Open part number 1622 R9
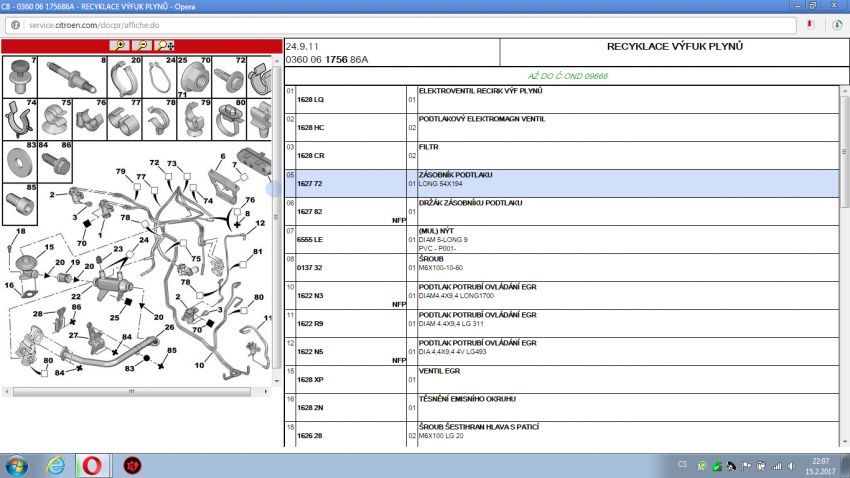The height and width of the screenshot is (478, 850). [310, 324]
